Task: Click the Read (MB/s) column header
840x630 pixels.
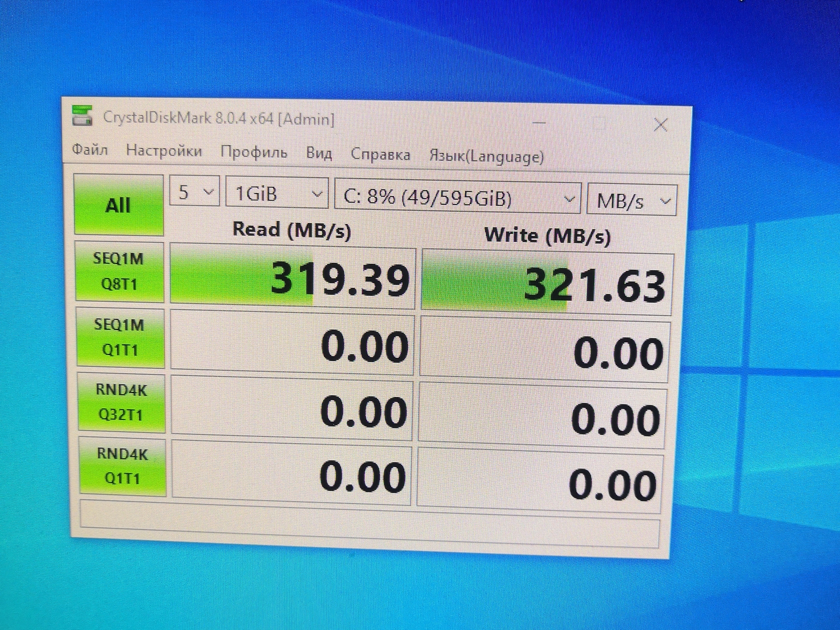Action: (292, 230)
